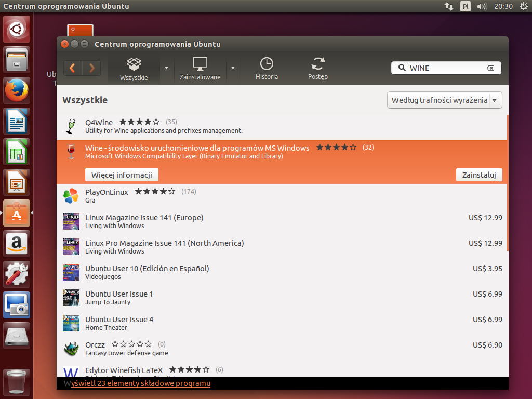Select the Wszystkie box icon
This screenshot has height=399, width=532.
pos(134,64)
